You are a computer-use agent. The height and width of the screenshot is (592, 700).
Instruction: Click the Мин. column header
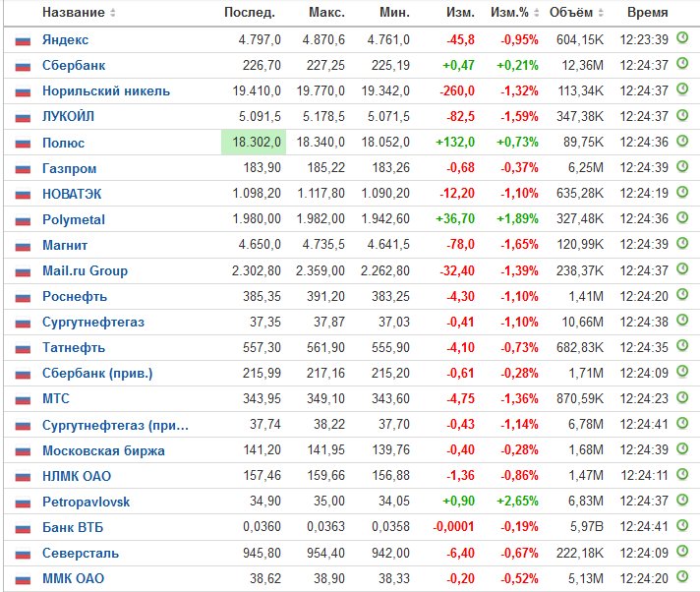pyautogui.click(x=394, y=13)
